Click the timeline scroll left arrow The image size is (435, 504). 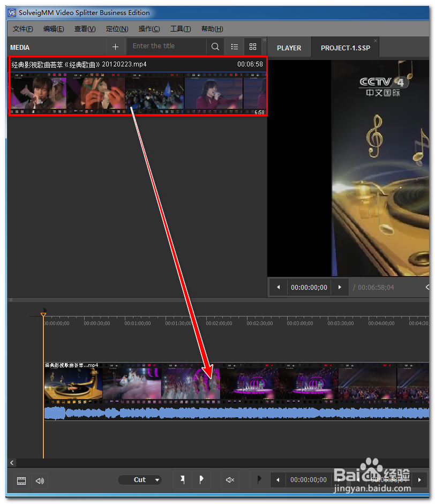(12, 463)
